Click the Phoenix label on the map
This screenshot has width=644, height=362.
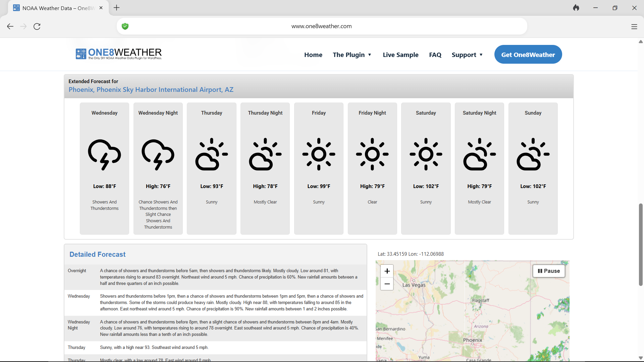pyautogui.click(x=473, y=340)
